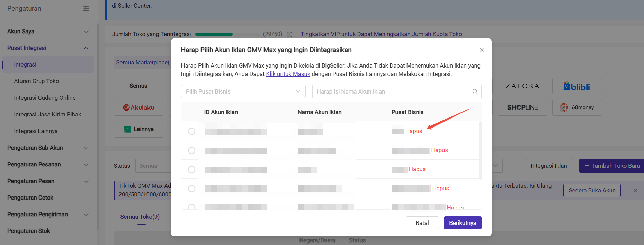Select the Akulaku marketplace logo
This screenshot has height=245, width=644.
[x=138, y=107]
